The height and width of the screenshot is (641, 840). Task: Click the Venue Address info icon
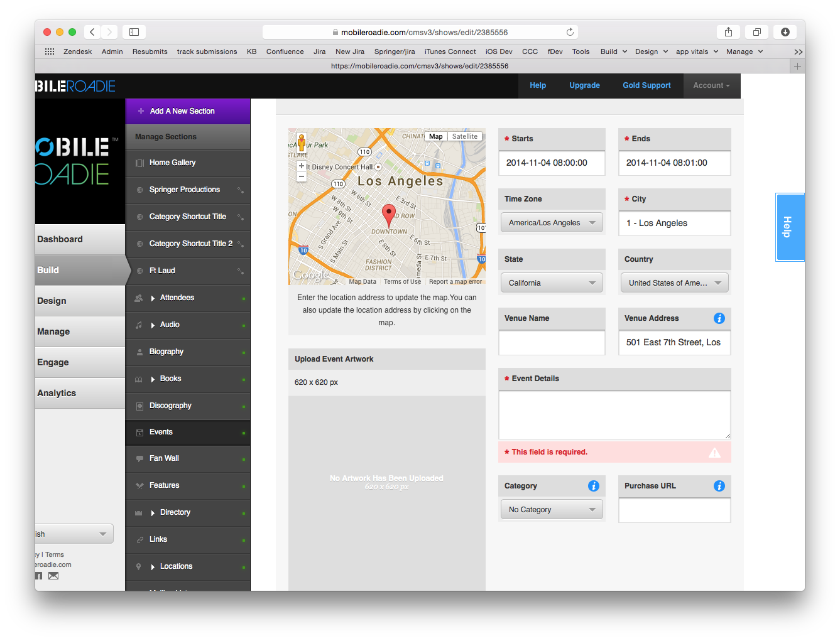(x=719, y=318)
